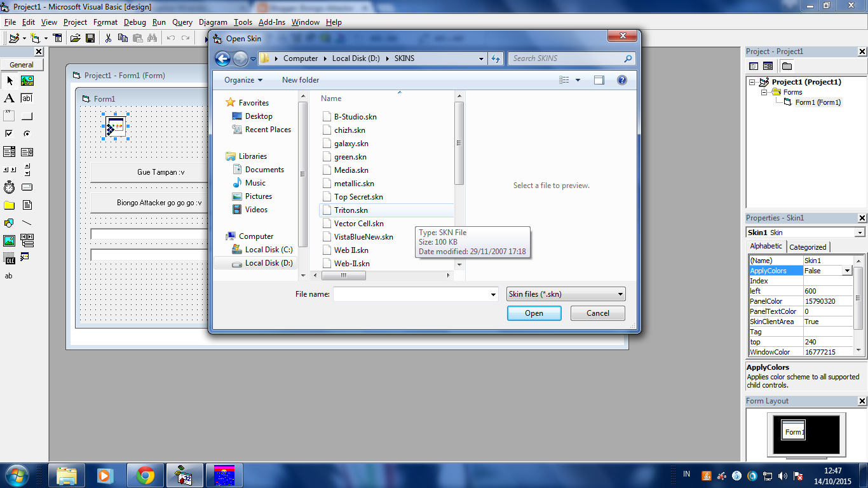This screenshot has width=868, height=488.
Task: Select the TextBox control tool
Action: 26,98
